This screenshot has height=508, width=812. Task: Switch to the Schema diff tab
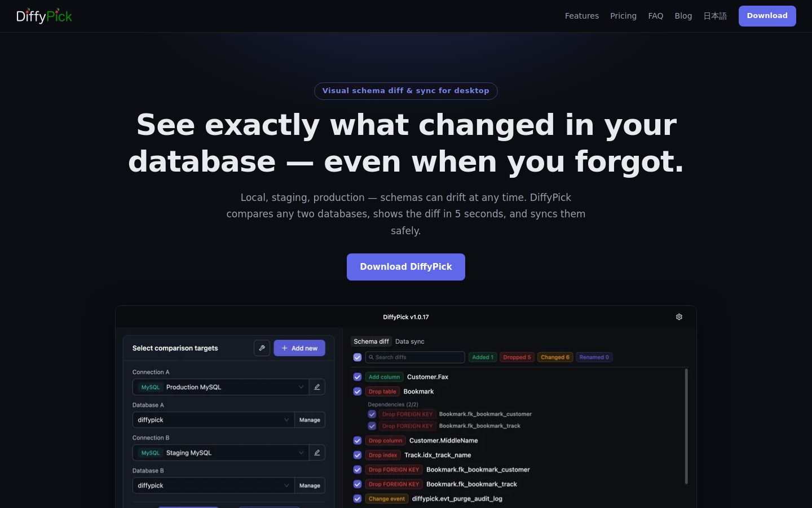371,341
